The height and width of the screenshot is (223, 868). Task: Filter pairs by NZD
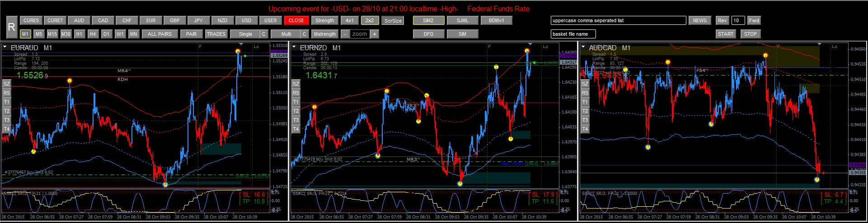click(x=223, y=20)
